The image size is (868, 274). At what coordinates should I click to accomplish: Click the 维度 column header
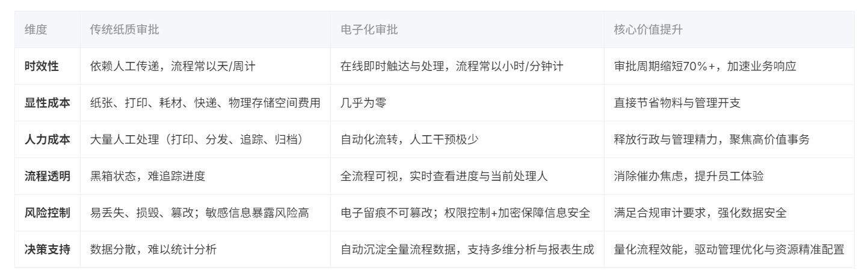click(35, 29)
